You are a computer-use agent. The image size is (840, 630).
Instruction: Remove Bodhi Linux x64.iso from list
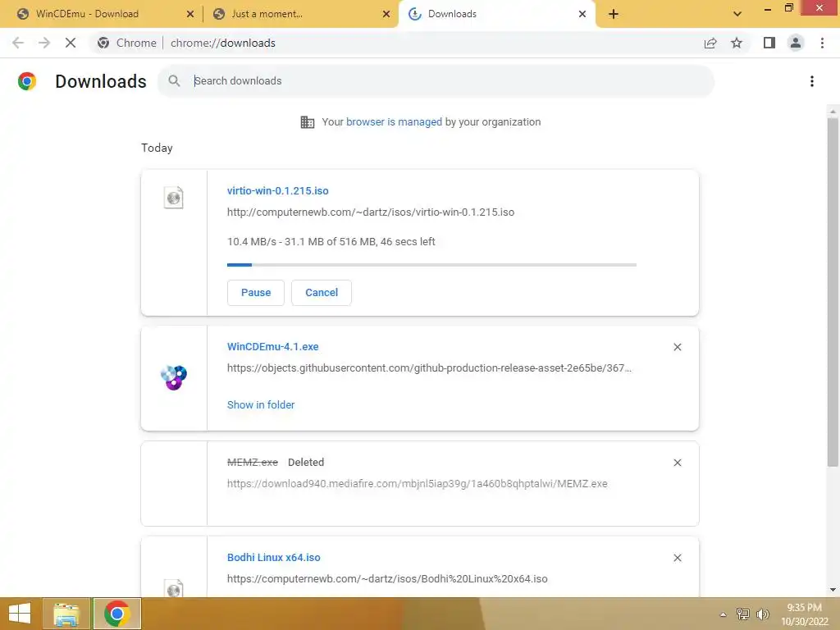click(x=677, y=558)
